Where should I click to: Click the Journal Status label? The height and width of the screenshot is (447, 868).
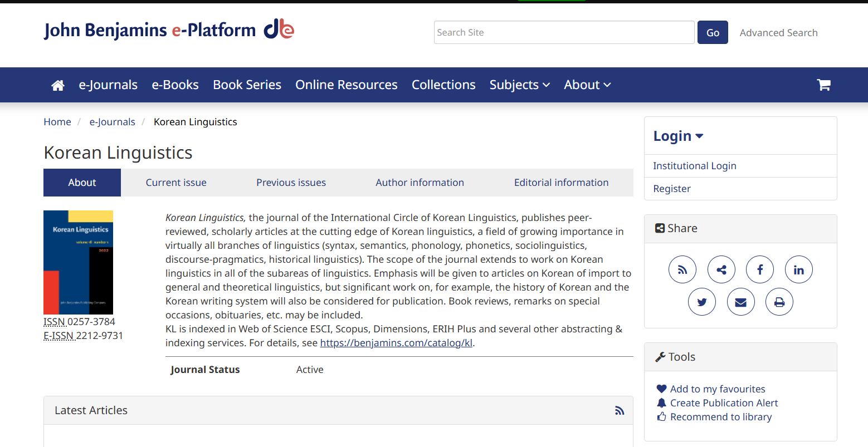coord(205,370)
